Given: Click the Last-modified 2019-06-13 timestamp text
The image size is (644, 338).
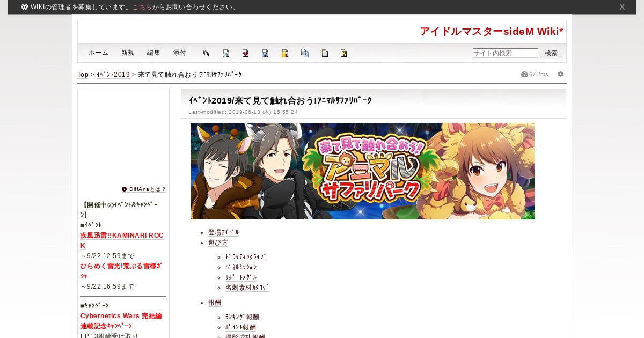Looking at the screenshot, I should (243, 112).
